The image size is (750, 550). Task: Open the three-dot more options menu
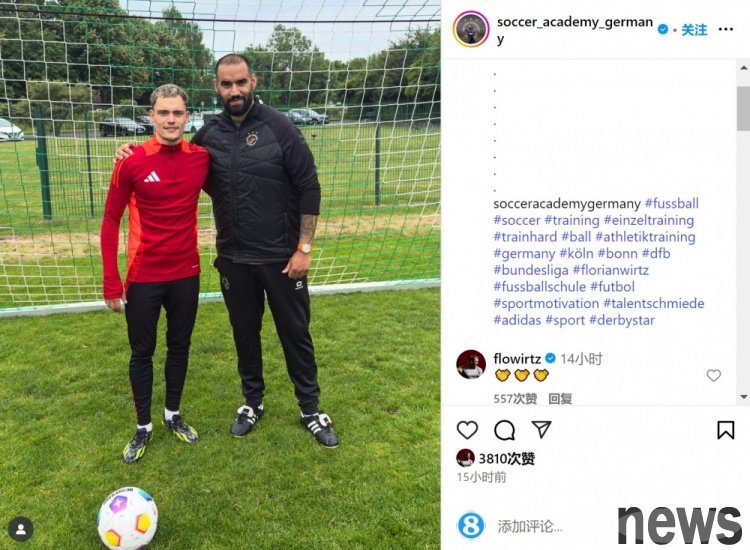tap(726, 30)
